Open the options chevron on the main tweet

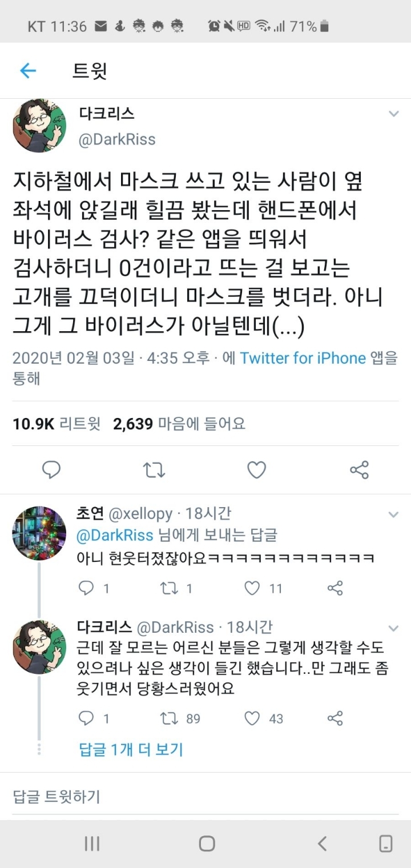pyautogui.click(x=394, y=114)
